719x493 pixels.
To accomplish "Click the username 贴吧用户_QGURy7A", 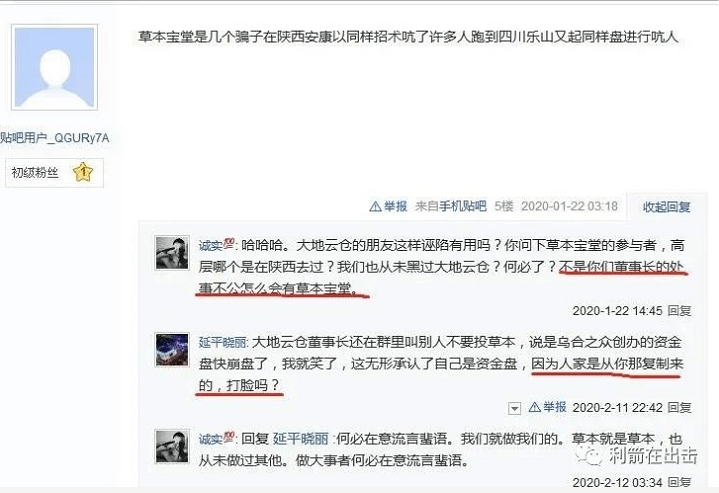I will [x=55, y=138].
